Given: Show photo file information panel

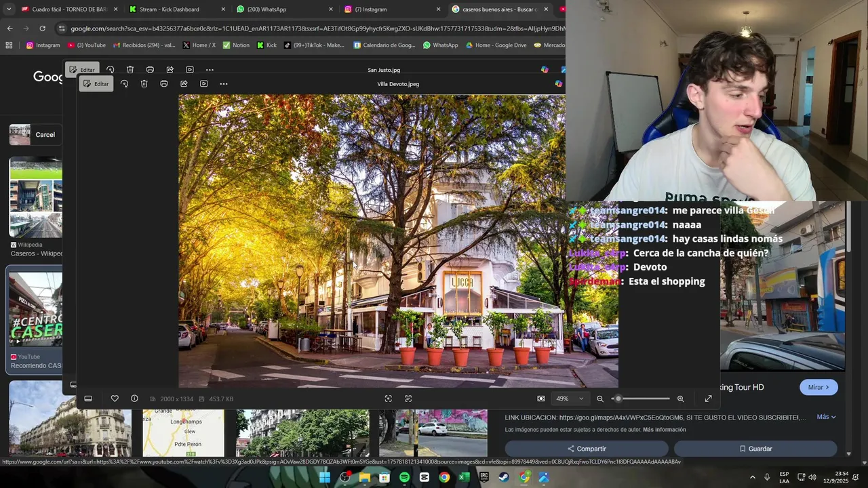Looking at the screenshot, I should pos(134,399).
